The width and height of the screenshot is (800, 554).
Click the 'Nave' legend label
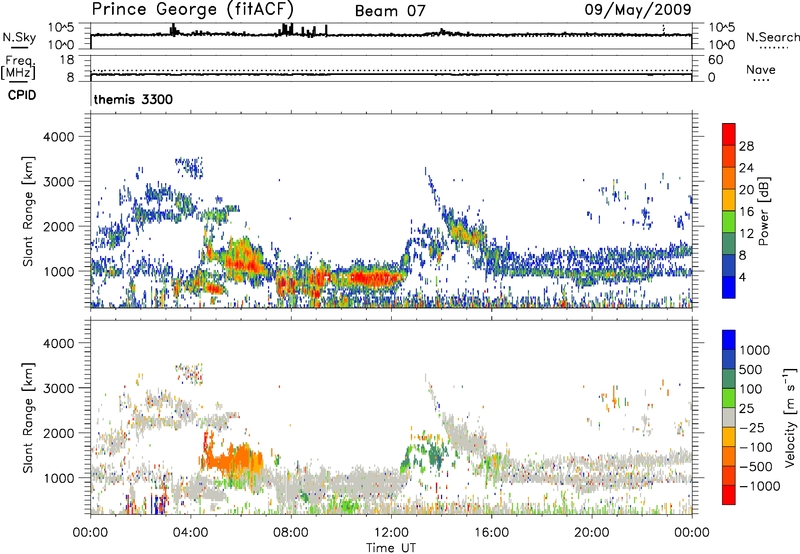coord(760,69)
